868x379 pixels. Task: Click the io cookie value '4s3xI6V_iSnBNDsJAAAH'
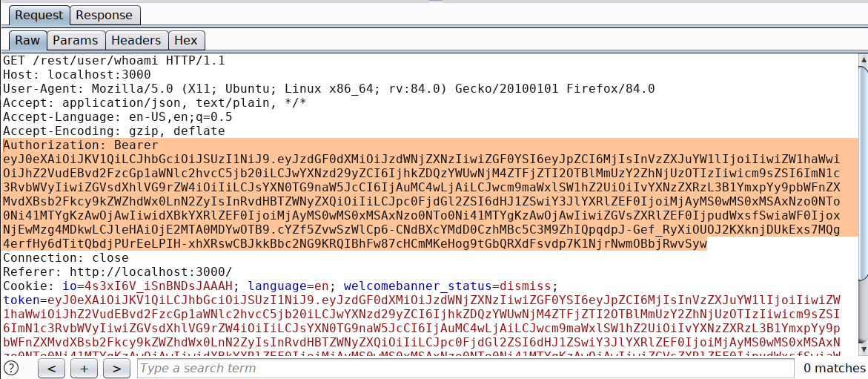pos(159,286)
